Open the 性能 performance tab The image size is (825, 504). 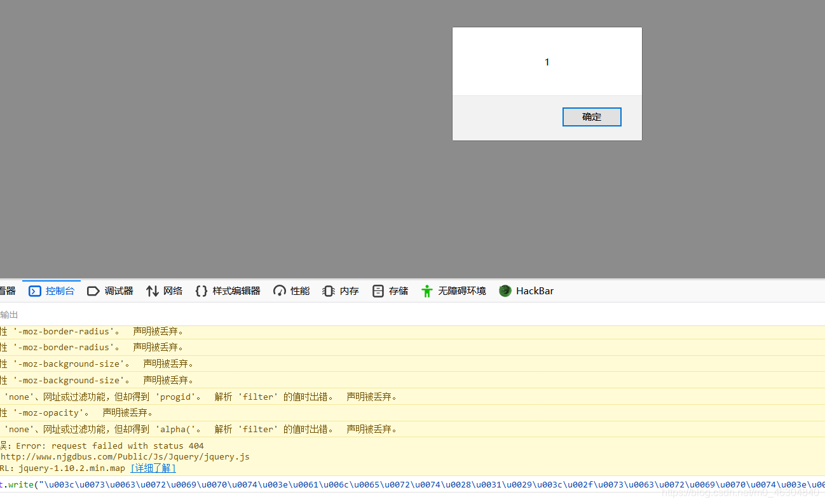pyautogui.click(x=292, y=291)
